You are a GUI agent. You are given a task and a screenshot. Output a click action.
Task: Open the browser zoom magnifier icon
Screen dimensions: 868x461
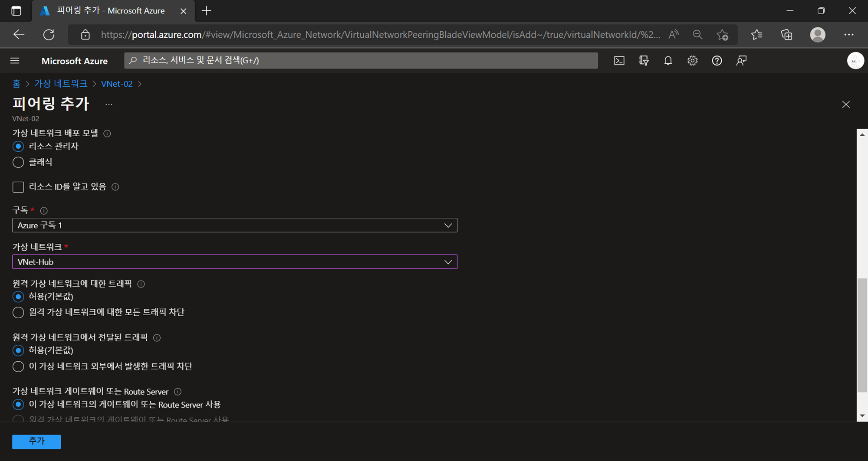[x=697, y=35]
